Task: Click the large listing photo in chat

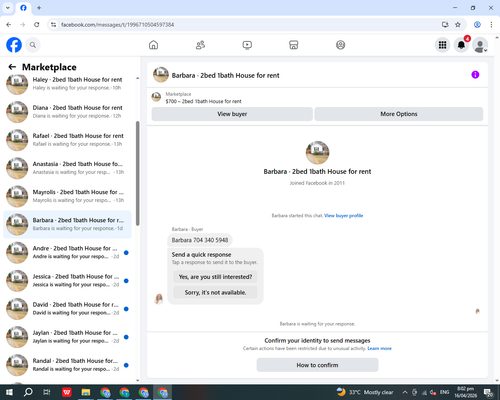Action: coord(317,153)
